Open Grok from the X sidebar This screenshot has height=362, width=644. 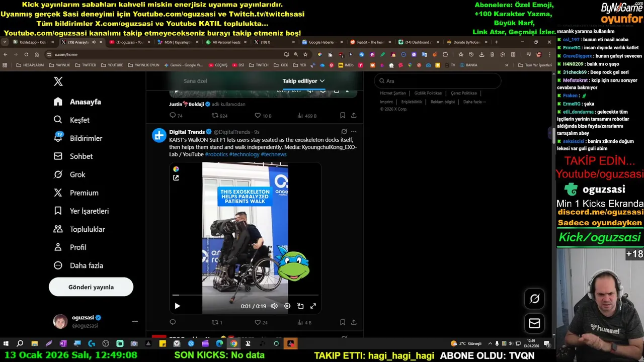click(x=69, y=174)
